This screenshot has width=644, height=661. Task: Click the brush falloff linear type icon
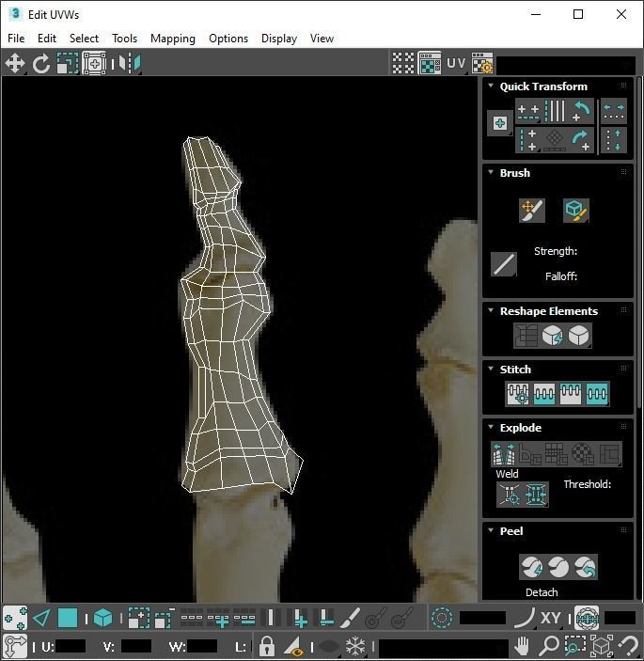(504, 264)
